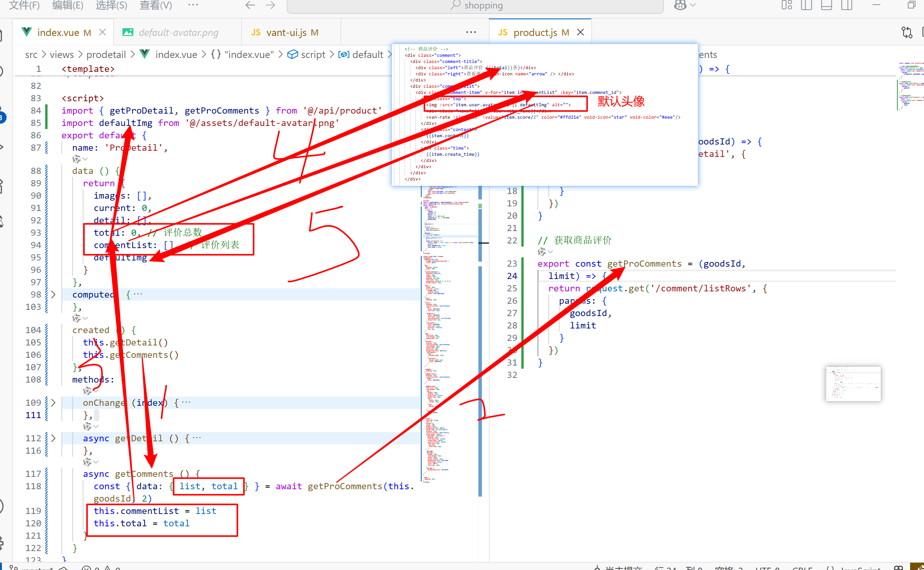Screen dimensions: 924x570
Task: Click prodetail in the breadcrumb
Action: coord(106,54)
